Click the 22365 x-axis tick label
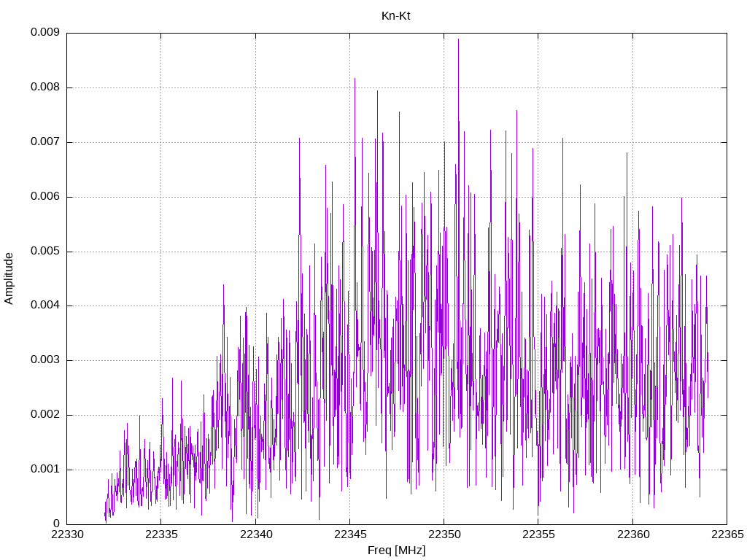Screen dimensions: 747x560 727,534
